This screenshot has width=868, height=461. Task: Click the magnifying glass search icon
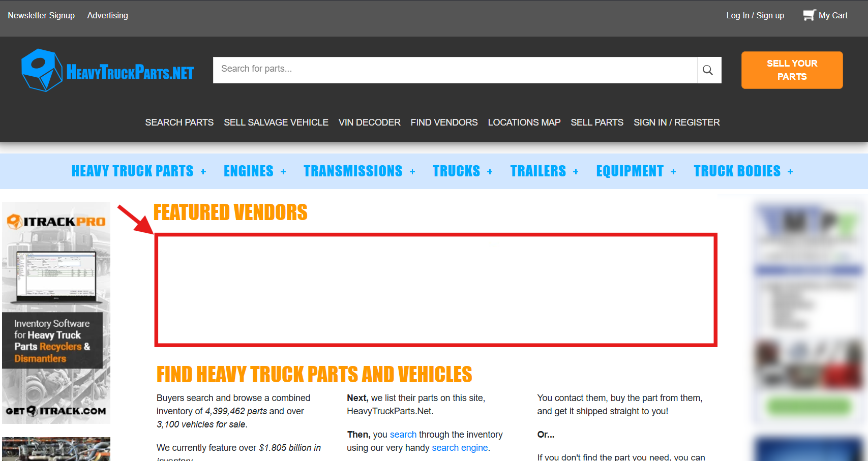(708, 70)
